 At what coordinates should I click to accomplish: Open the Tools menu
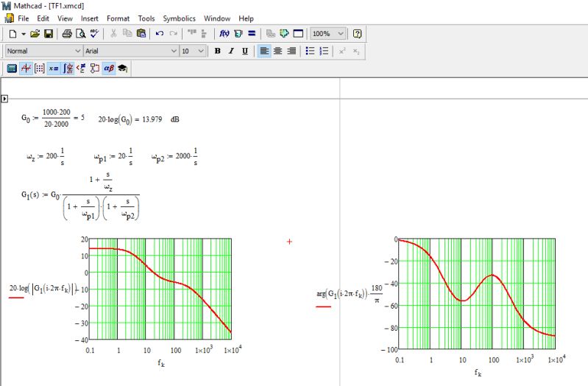tap(146, 18)
